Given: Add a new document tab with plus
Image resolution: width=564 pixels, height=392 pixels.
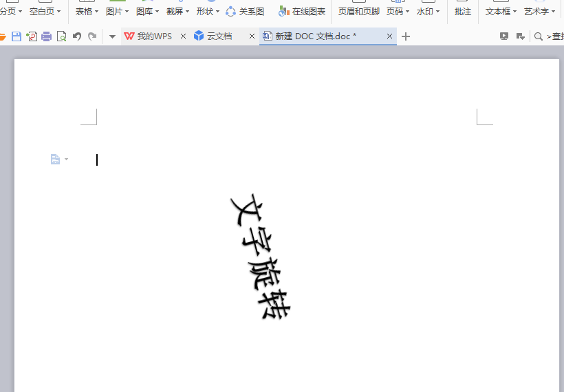Looking at the screenshot, I should [x=406, y=36].
